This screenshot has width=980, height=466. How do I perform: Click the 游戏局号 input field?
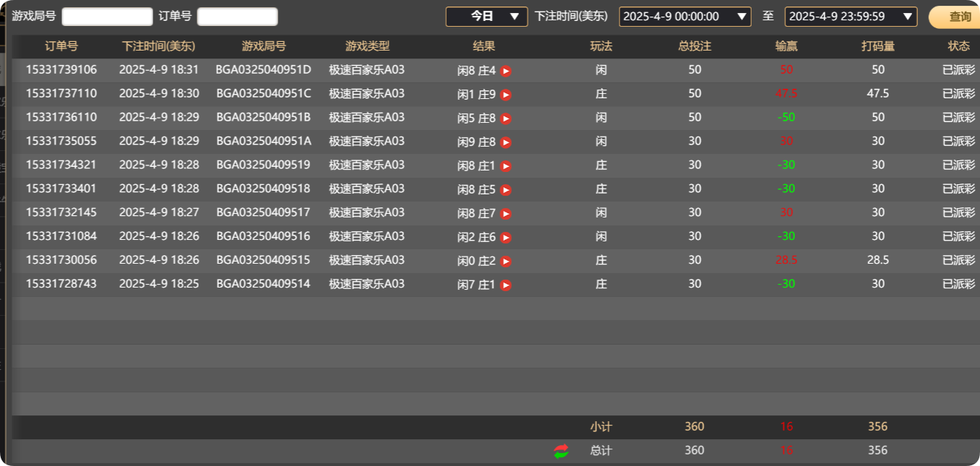coord(107,15)
